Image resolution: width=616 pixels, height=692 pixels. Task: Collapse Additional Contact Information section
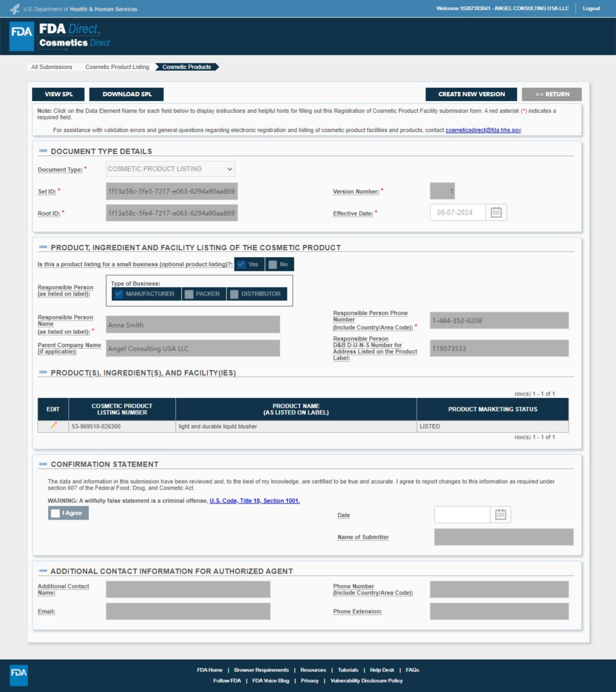(43, 571)
